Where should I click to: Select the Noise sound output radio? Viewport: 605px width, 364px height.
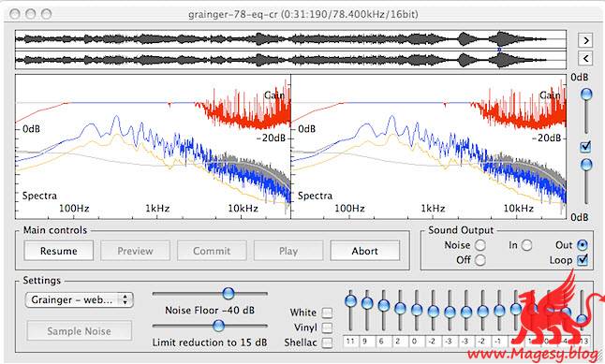point(480,245)
